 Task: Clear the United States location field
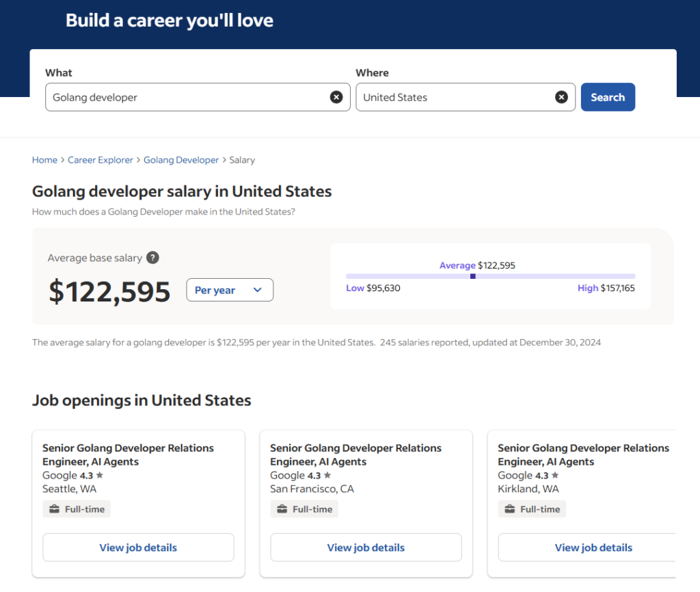point(561,97)
